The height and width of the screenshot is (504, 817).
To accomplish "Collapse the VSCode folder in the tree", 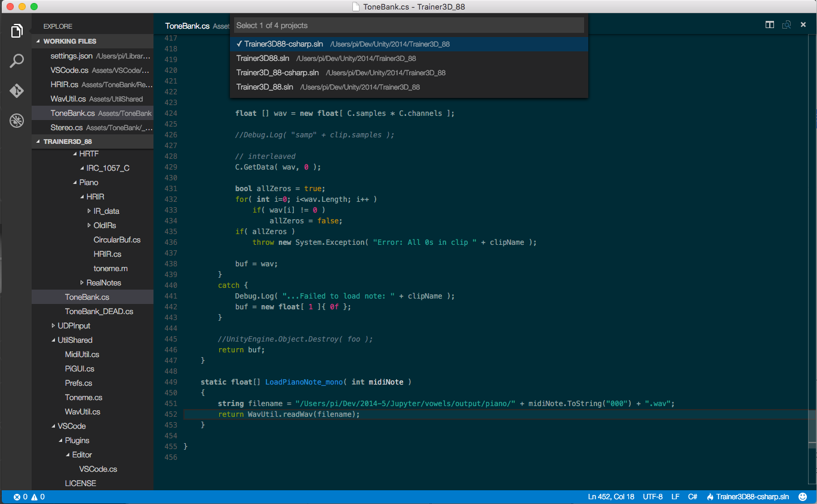I will [53, 426].
